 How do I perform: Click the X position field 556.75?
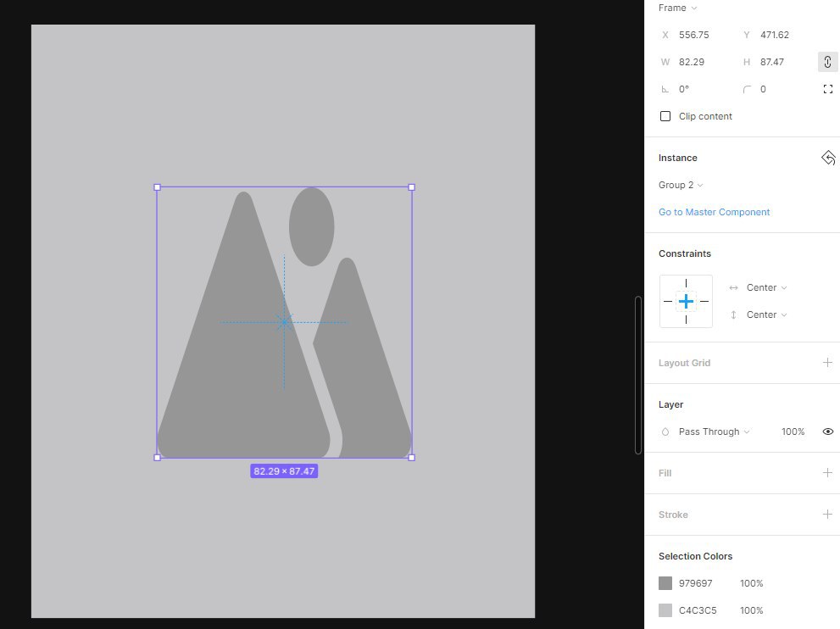[693, 35]
